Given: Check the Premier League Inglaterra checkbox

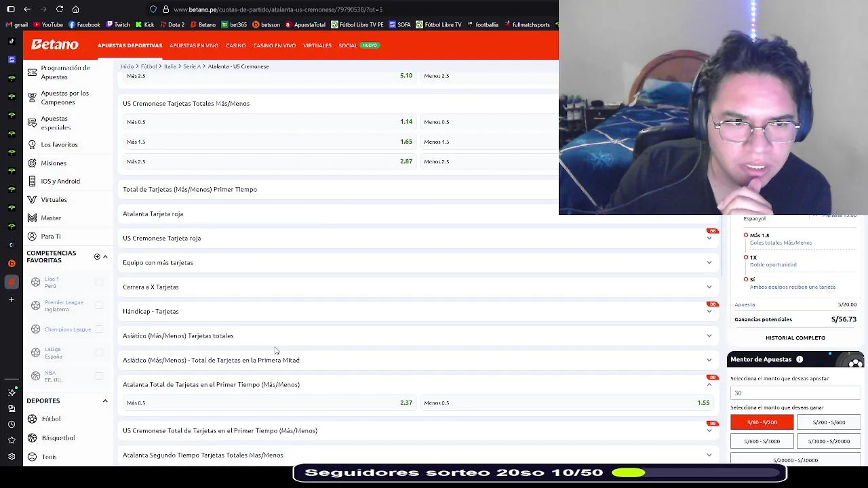Looking at the screenshot, I should [99, 306].
